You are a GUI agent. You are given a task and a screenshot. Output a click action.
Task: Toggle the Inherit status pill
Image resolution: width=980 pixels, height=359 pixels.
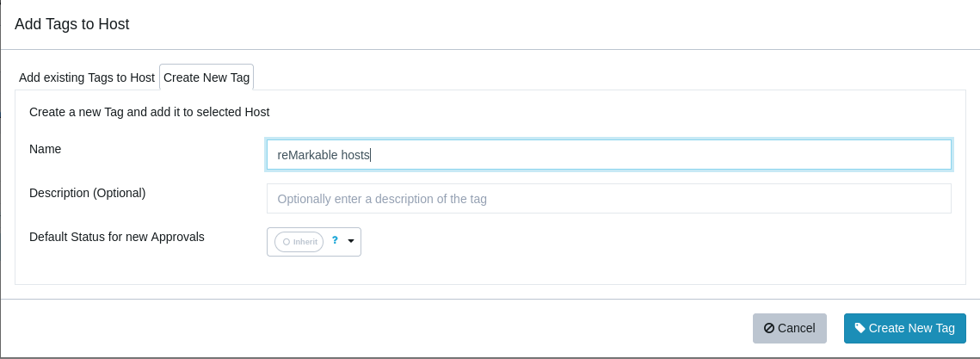(x=299, y=242)
